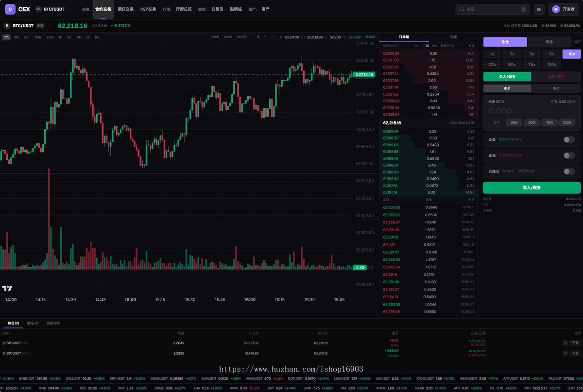This screenshot has height=392, width=583.
Task: Select the trend line drawing tool icon
Action: pos(273,37)
